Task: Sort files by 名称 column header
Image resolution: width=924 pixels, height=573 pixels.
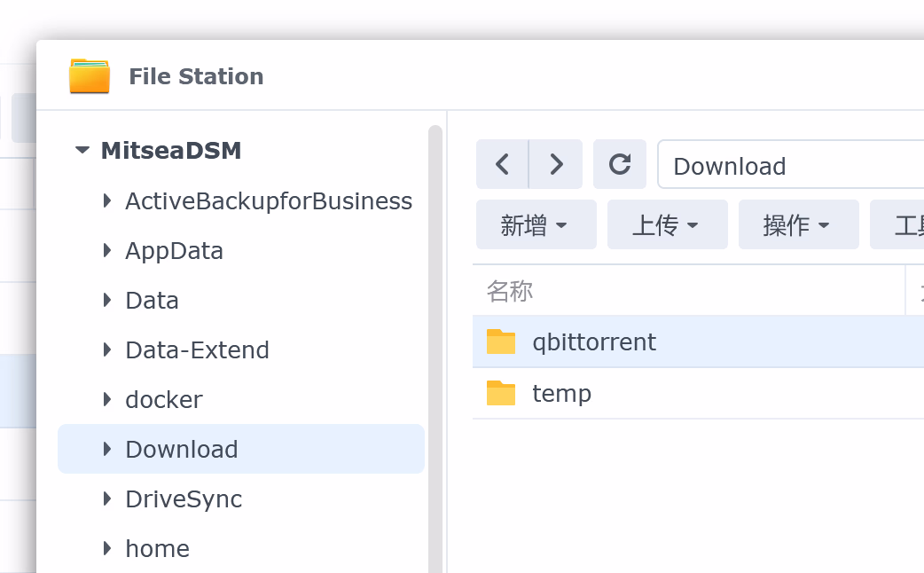Action: pyautogui.click(x=510, y=291)
